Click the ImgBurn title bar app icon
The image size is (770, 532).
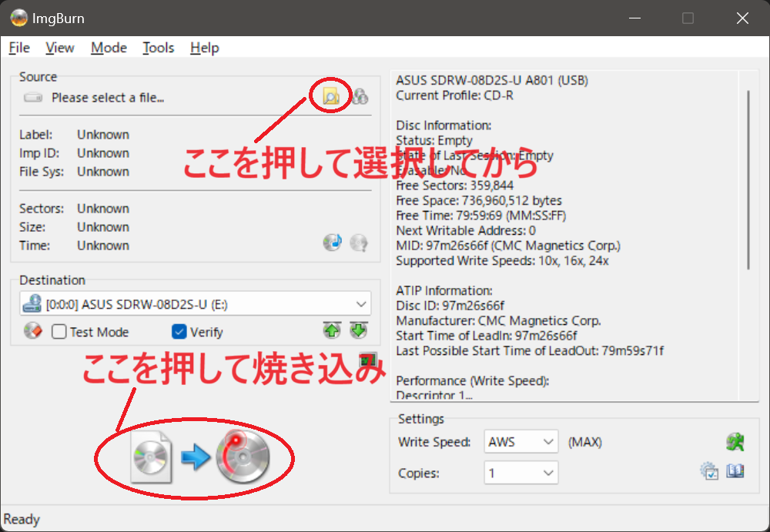(x=18, y=18)
